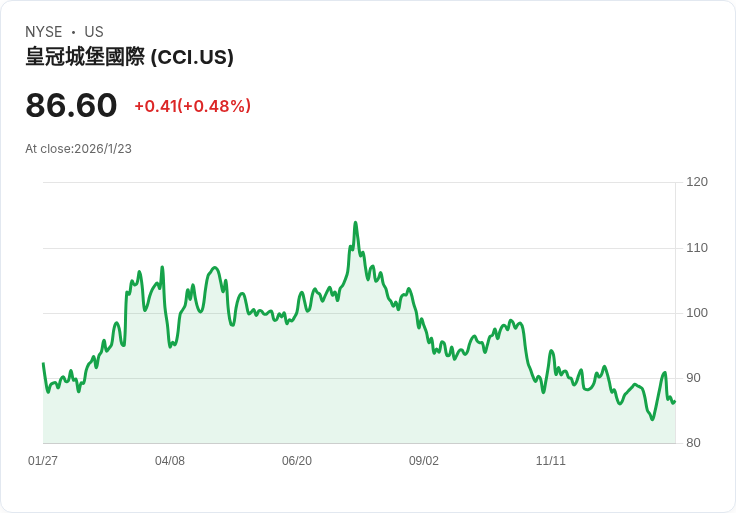Screen dimensions: 736x513
Task: Click the highest peak of the price line
Action: tap(355, 223)
